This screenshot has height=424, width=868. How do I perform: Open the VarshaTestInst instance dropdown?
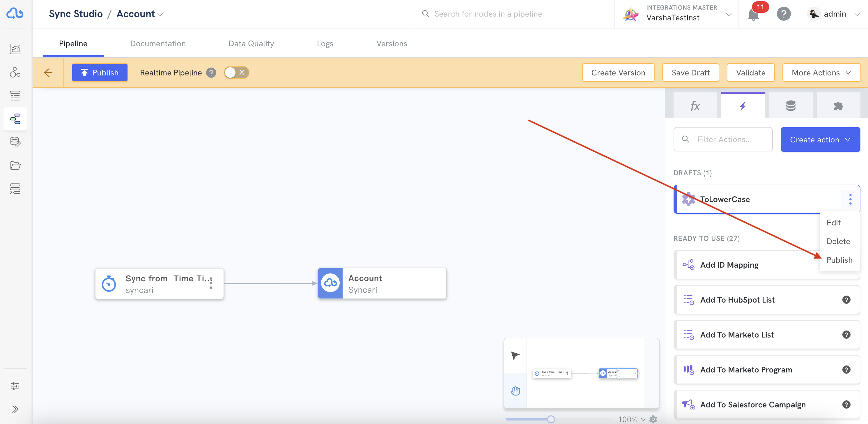(x=729, y=15)
